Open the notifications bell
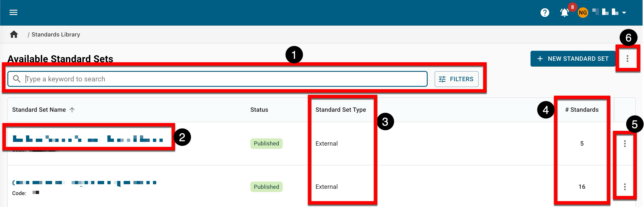Screen dimensions: 644x207 [564, 13]
